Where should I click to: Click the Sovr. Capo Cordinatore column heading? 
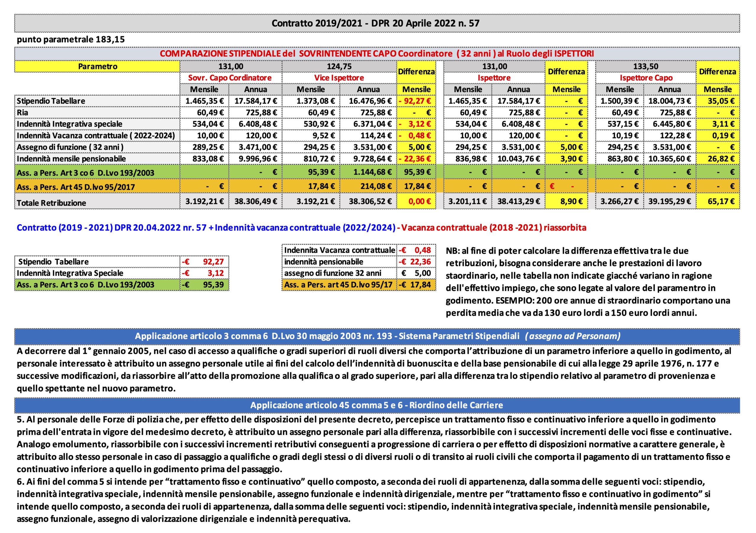pos(230,78)
